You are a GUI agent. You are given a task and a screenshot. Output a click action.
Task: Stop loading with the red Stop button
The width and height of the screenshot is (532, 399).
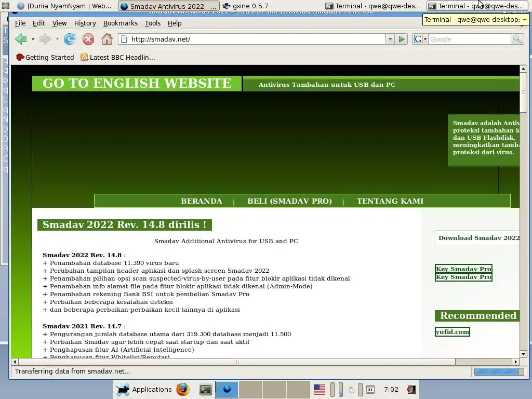(88, 39)
